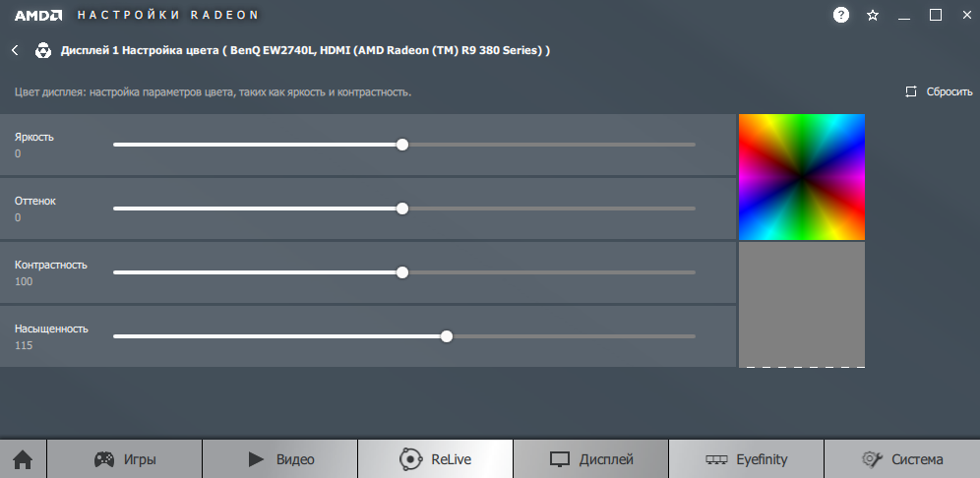Click the back arrow next to Дисплей 1
The width and height of the screenshot is (980, 478).
point(15,50)
